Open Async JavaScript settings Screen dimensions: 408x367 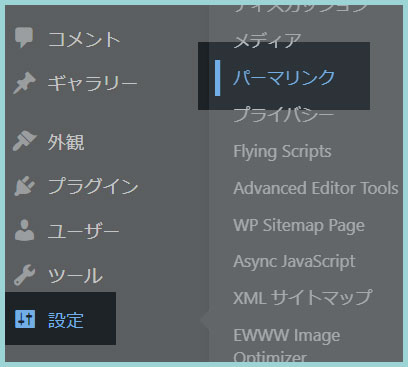point(294,262)
